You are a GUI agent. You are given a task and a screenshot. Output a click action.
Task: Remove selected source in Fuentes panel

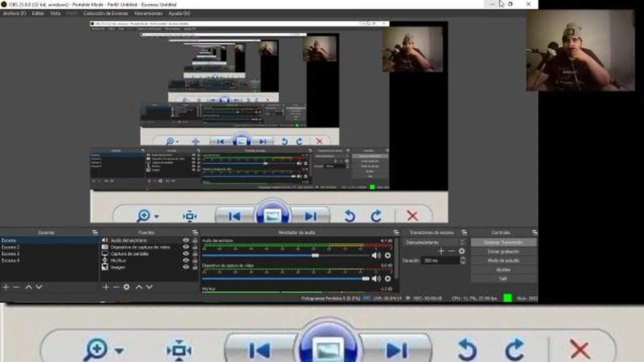tap(116, 287)
